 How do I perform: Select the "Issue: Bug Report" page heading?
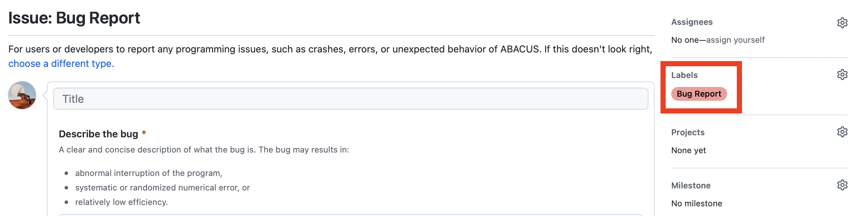[74, 18]
